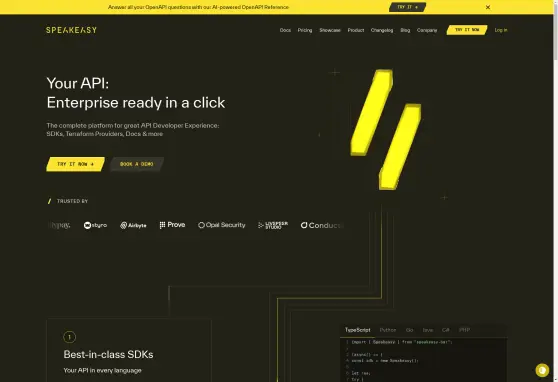The width and height of the screenshot is (558, 382).
Task: Click the Log in link
Action: [x=501, y=30]
